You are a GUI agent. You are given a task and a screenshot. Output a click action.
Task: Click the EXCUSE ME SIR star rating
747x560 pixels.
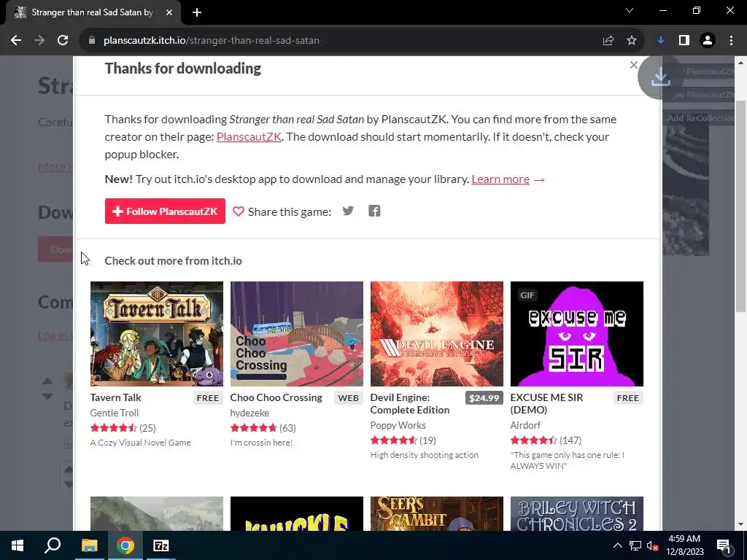pos(533,440)
